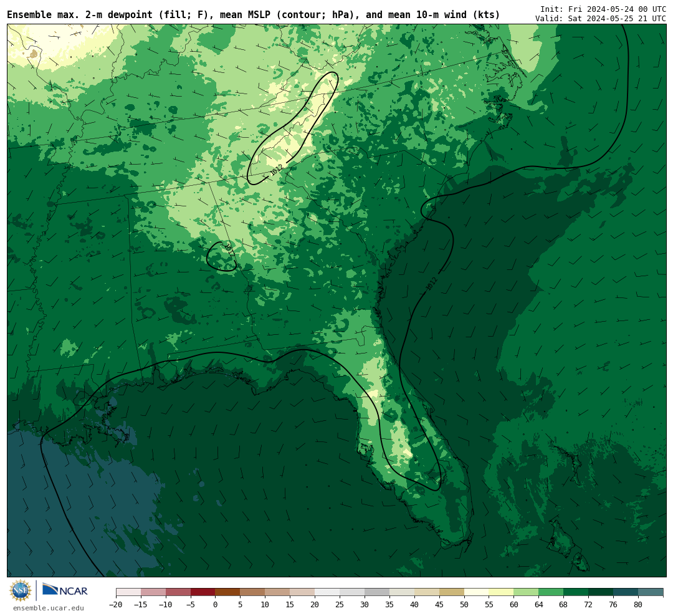Click the 25 colorbar tick label
Screen dimensions: 673x616
click(340, 605)
